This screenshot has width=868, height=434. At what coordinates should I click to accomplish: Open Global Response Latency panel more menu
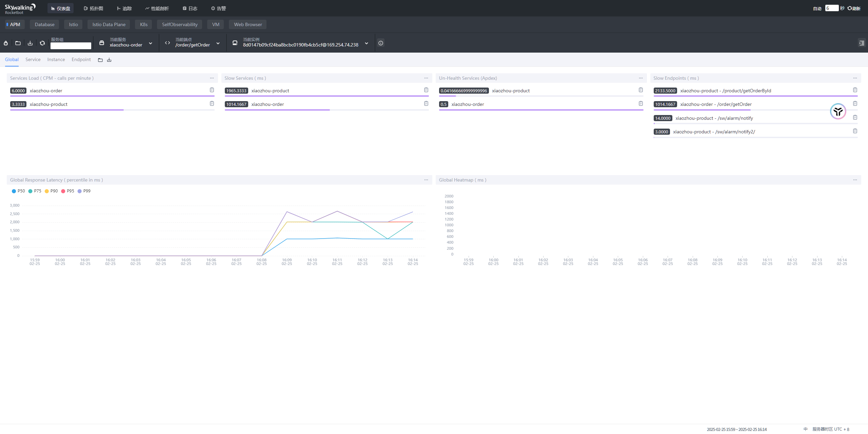tap(426, 180)
